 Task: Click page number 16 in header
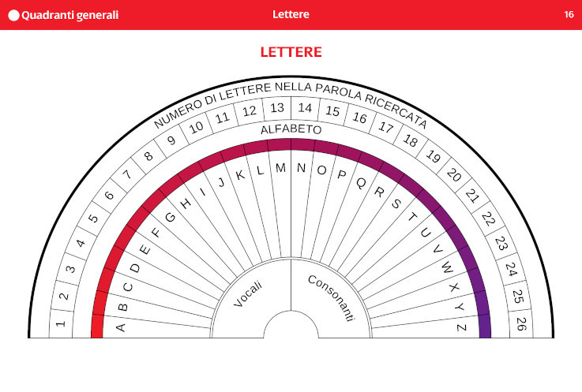tap(569, 15)
